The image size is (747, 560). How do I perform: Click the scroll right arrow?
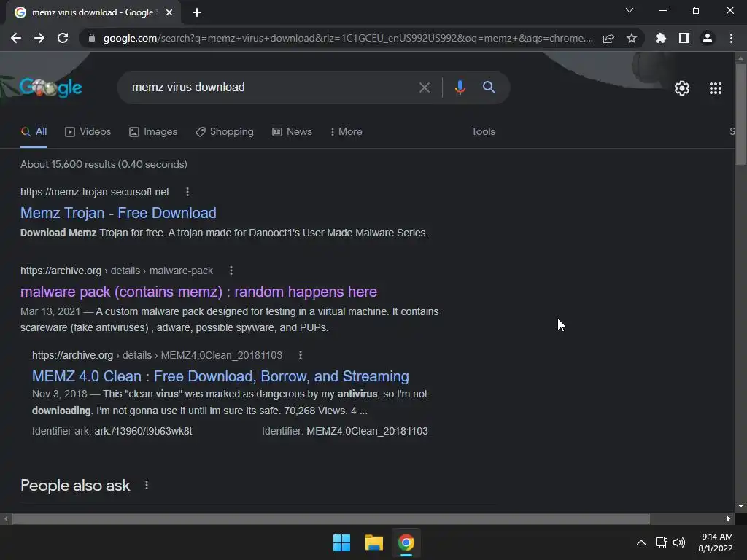pyautogui.click(x=729, y=518)
